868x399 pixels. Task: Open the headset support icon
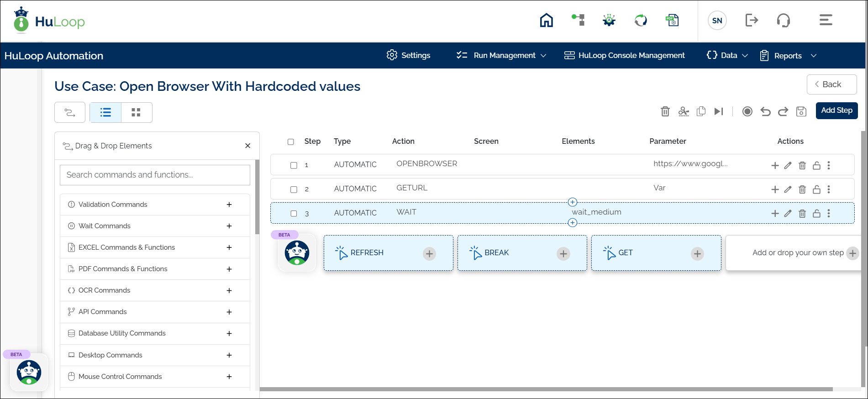(783, 21)
